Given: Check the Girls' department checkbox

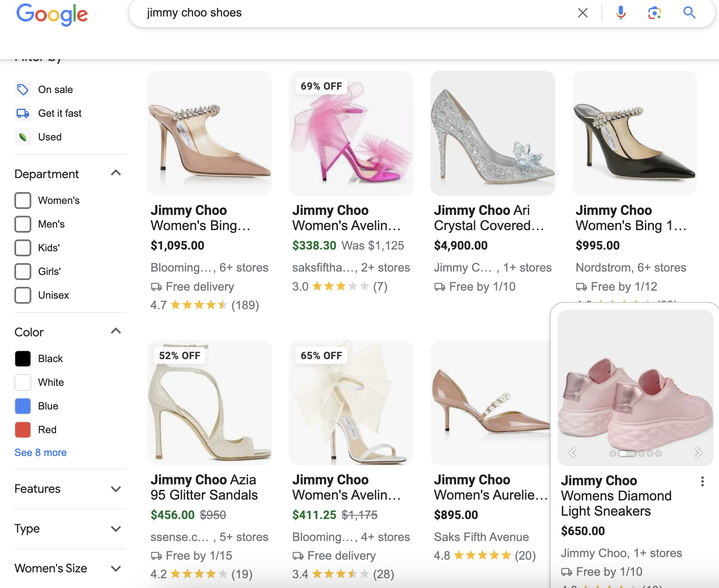Looking at the screenshot, I should point(23,272).
